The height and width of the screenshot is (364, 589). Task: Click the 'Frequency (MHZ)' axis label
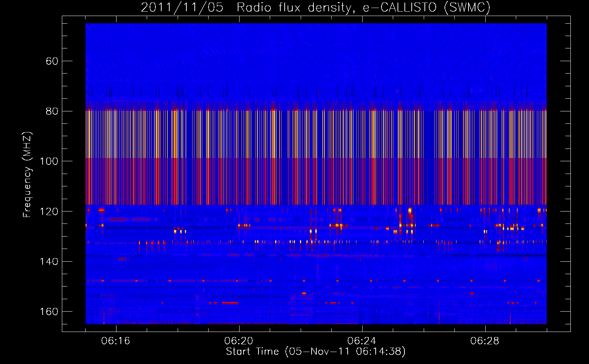27,174
